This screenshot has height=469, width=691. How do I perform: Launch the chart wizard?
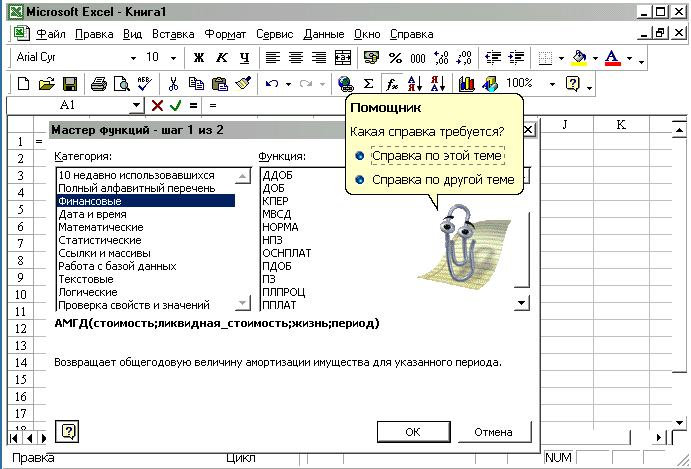click(467, 84)
